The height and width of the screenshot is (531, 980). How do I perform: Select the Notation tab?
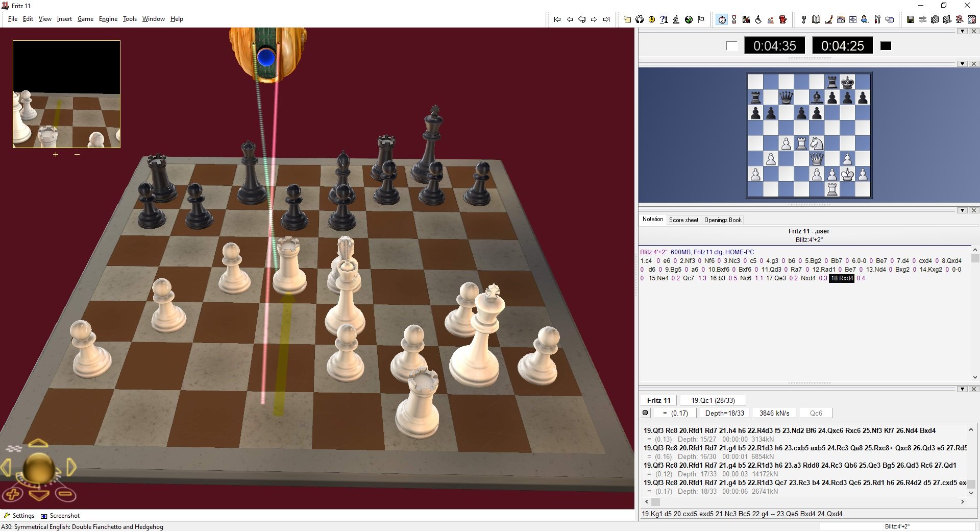coord(653,219)
